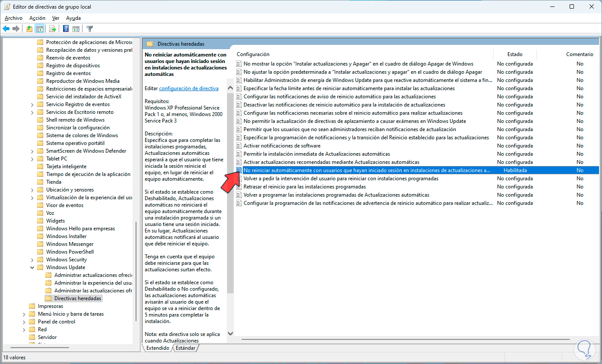Click policy icon for Permitir la instalación inmediata
Image resolution: width=602 pixels, height=364 pixels.
240,154
